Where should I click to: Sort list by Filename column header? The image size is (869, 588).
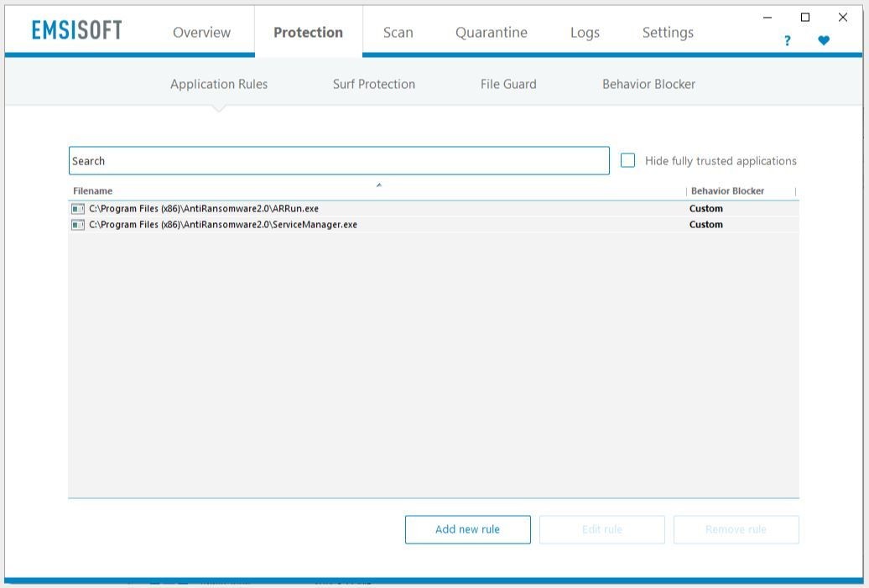tap(92, 191)
